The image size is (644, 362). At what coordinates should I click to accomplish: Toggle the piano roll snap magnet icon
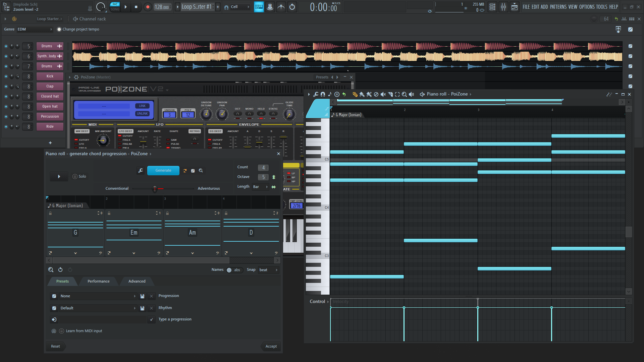tap(323, 94)
